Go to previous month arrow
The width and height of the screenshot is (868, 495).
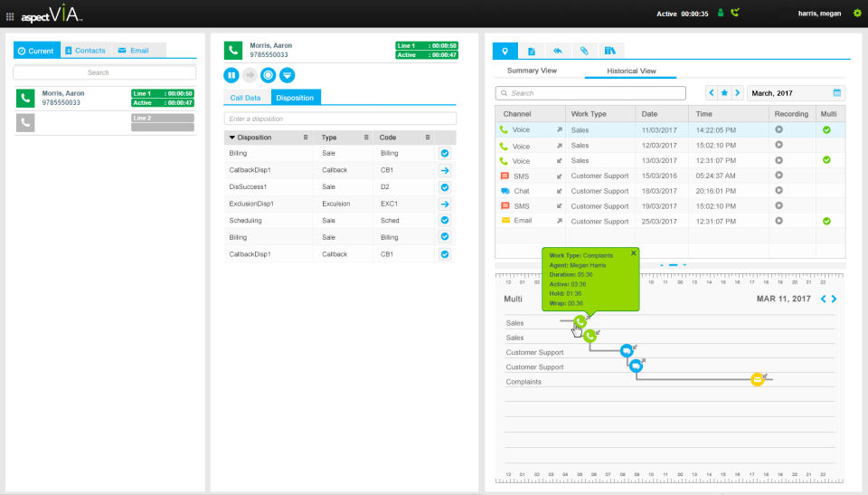coord(712,93)
